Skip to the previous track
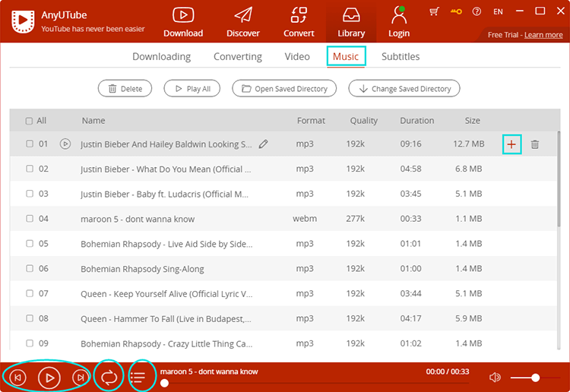The width and height of the screenshot is (570, 392). click(17, 378)
